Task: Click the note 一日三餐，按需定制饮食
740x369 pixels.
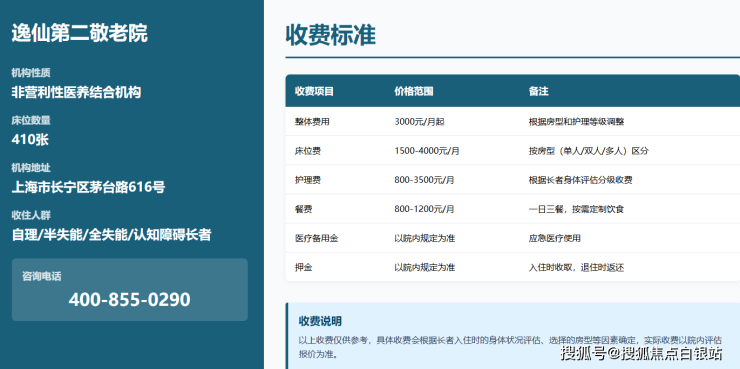Action: [x=576, y=209]
